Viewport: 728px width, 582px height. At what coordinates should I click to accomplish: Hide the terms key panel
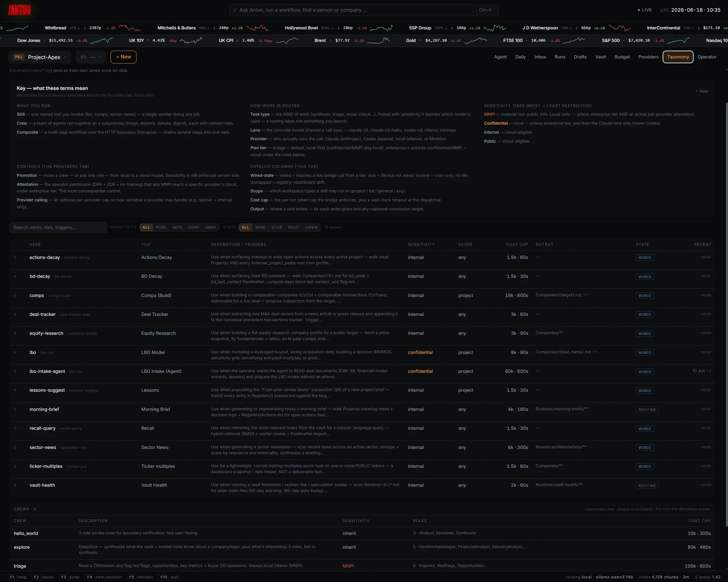pyautogui.click(x=702, y=91)
